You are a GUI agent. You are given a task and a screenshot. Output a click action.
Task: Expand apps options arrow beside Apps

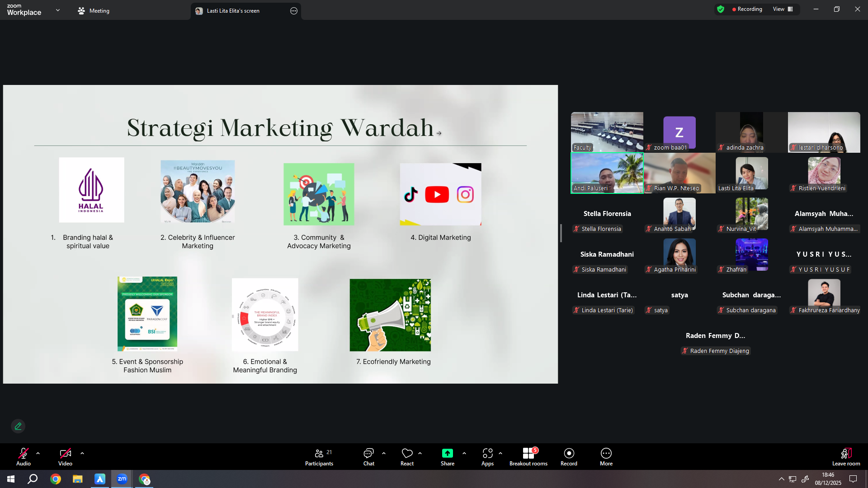point(500,453)
